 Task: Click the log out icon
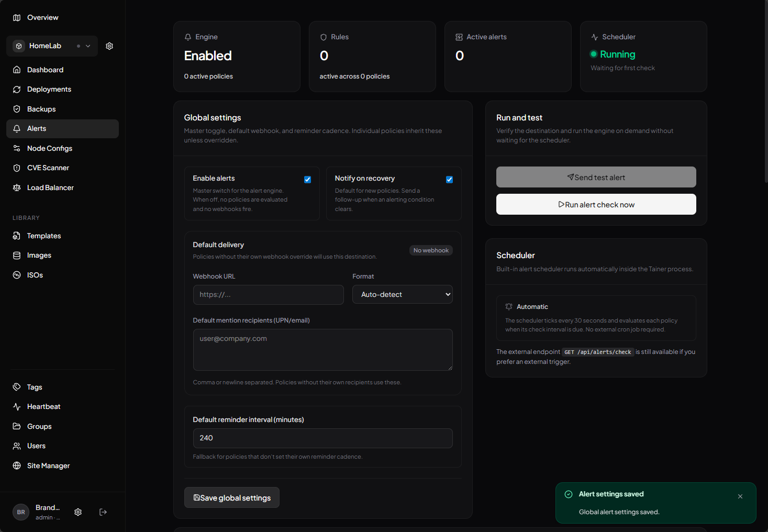[103, 512]
